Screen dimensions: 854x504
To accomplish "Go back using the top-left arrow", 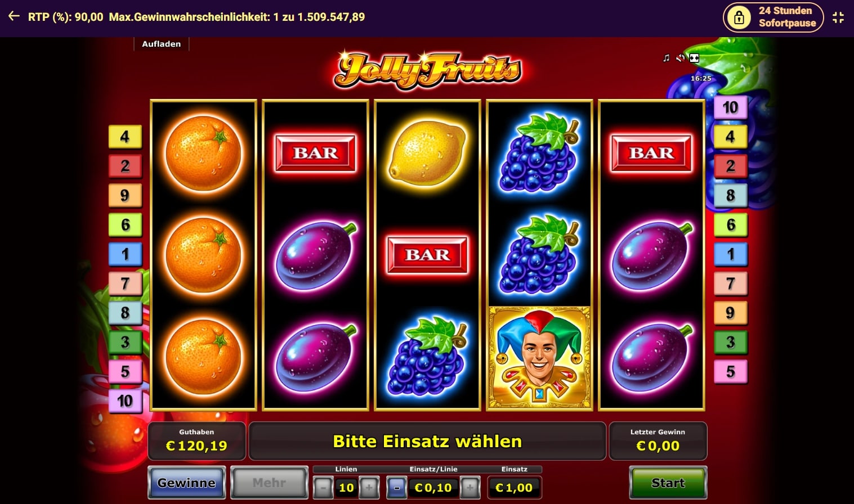I will click(14, 16).
